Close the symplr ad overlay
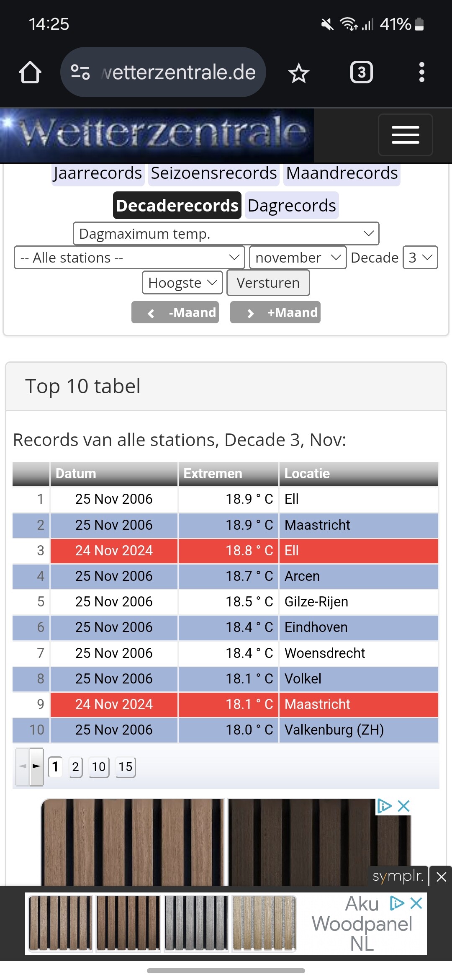 point(441,877)
